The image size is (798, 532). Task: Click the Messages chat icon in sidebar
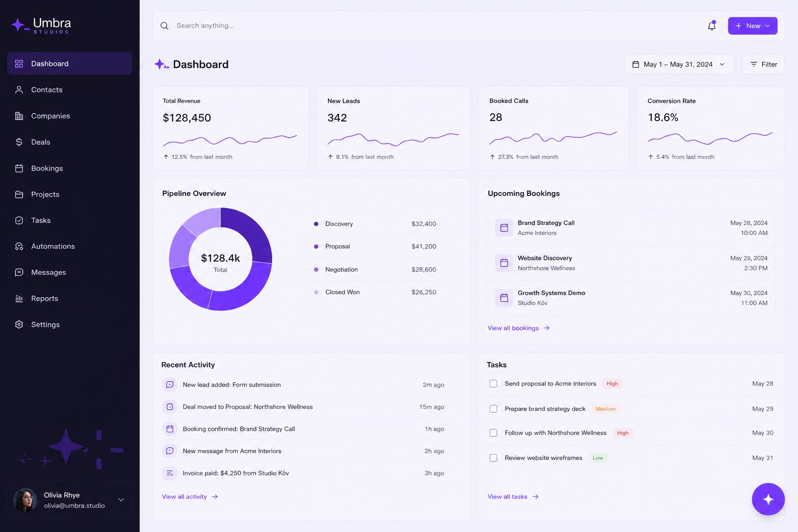click(19, 272)
